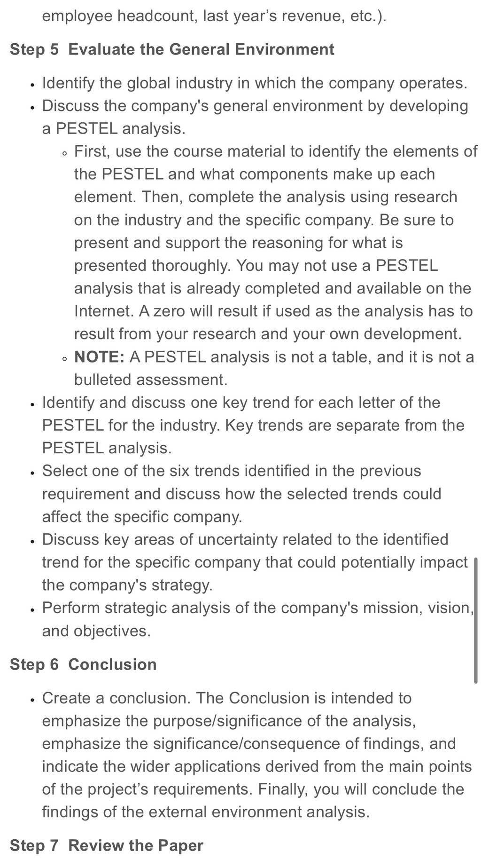This screenshot has width=481, height=868.
Task: Click the 'employee headcount, last year's revenue' line
Action: [x=214, y=16]
